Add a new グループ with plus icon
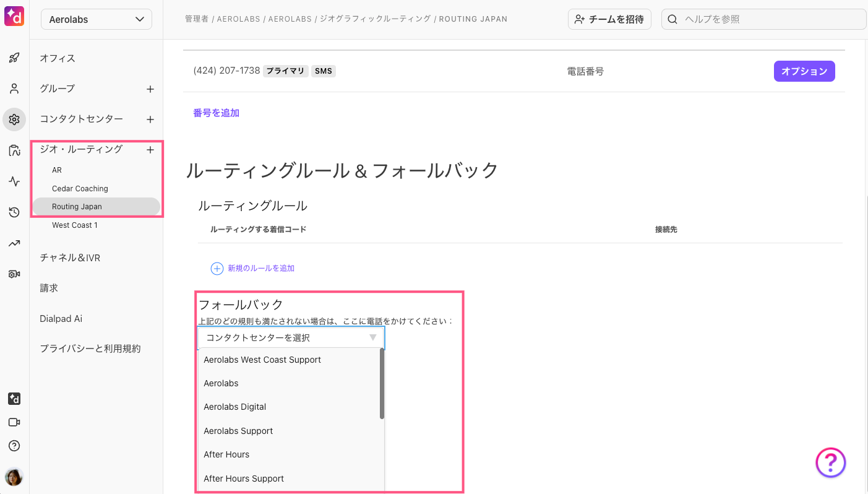Screen dimensions: 868x494 coord(150,89)
